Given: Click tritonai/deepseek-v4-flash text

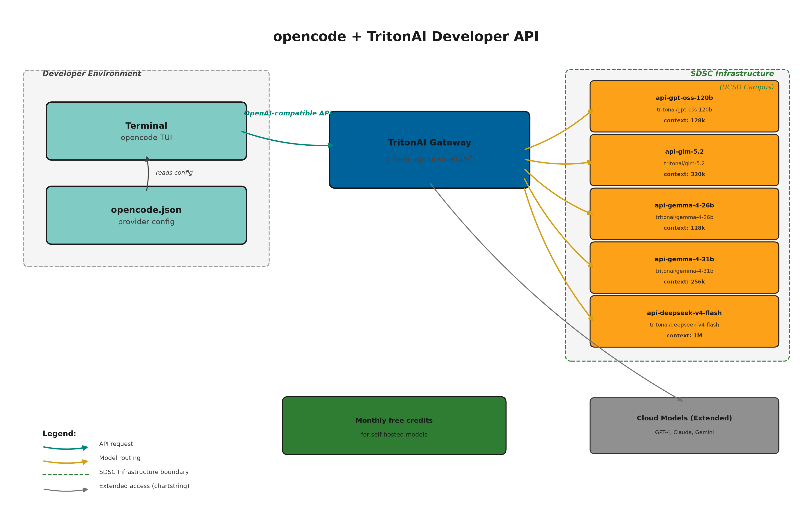Looking at the screenshot, I should pos(684,324).
